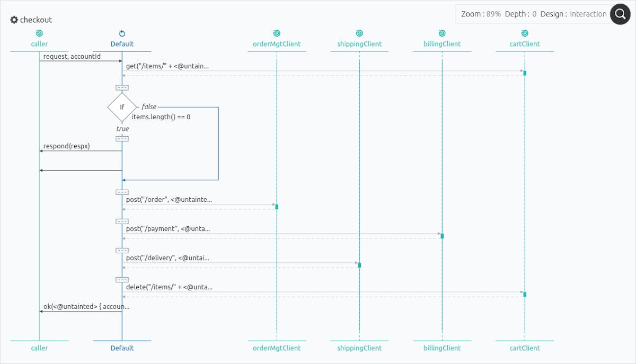Click the spiral icon above caller lifeline
636x364 pixels.
[x=39, y=32]
